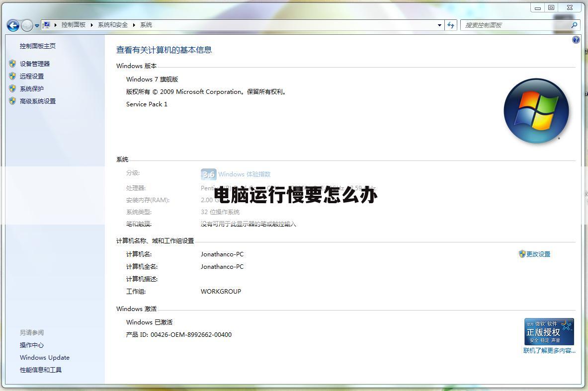
Task: Click 更改设置 link
Action: [x=538, y=254]
